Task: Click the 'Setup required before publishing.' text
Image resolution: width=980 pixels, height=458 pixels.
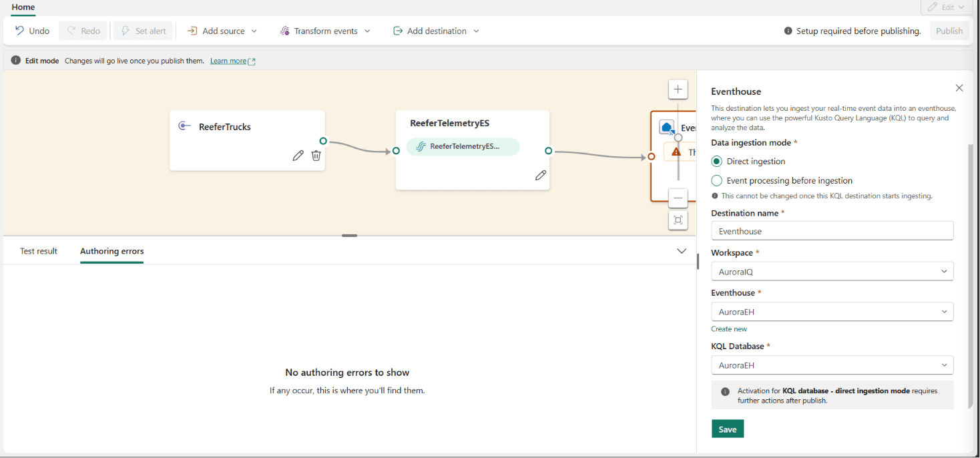Action: pyautogui.click(x=859, y=31)
